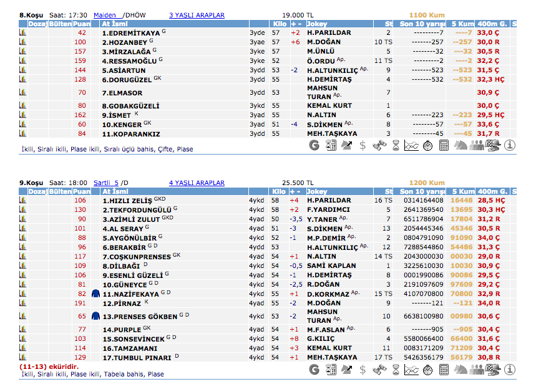Screen dimensions: 536x392
Task: Open the three-people icon under race 8
Action: pos(477,146)
